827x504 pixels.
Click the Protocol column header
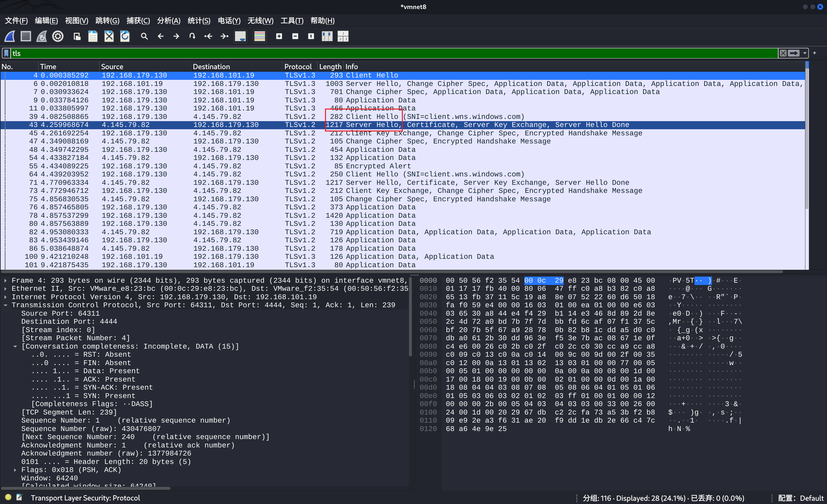[x=298, y=67]
